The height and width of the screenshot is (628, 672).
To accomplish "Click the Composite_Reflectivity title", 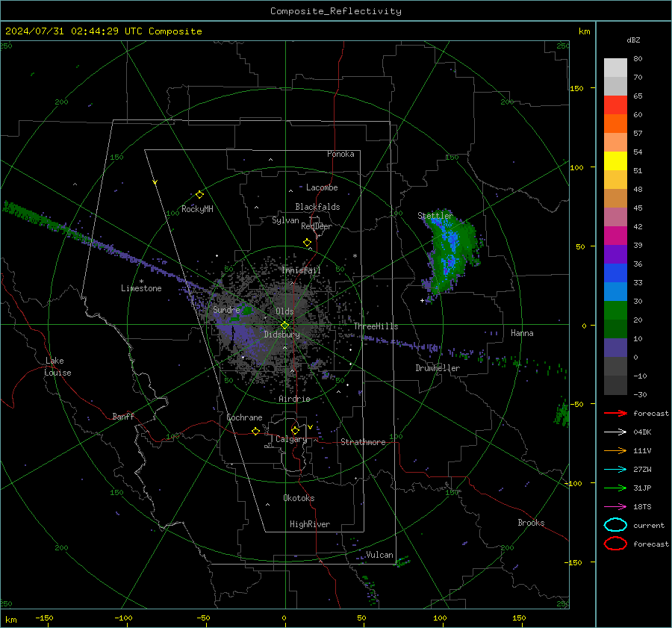I will point(335,11).
